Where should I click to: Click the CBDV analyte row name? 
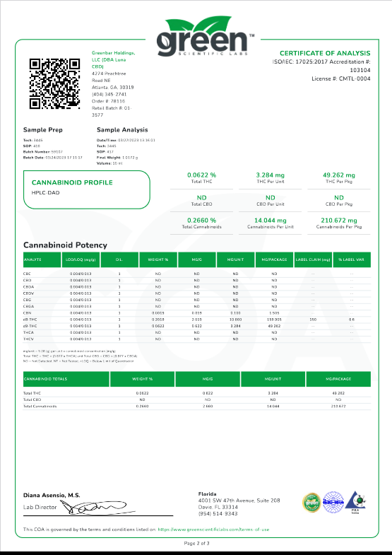point(29,293)
